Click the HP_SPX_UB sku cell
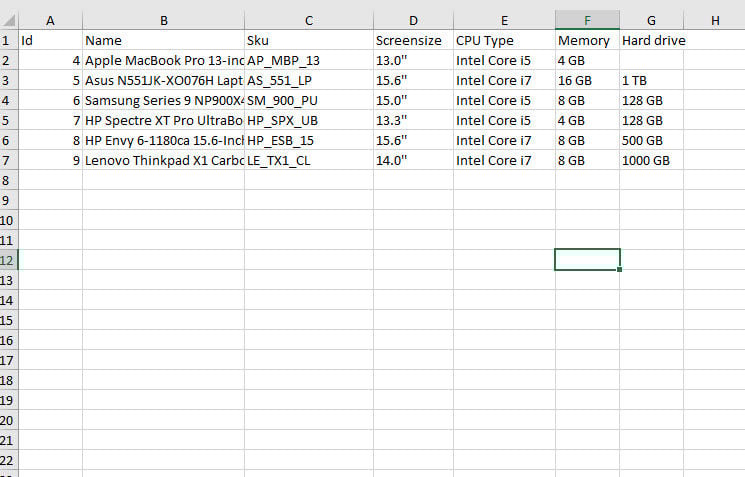The height and width of the screenshot is (477, 745). [x=309, y=120]
